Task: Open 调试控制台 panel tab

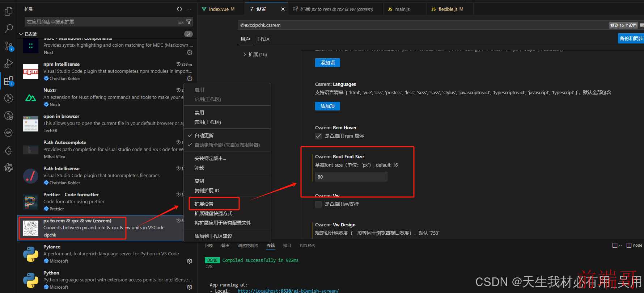Action: point(248,246)
